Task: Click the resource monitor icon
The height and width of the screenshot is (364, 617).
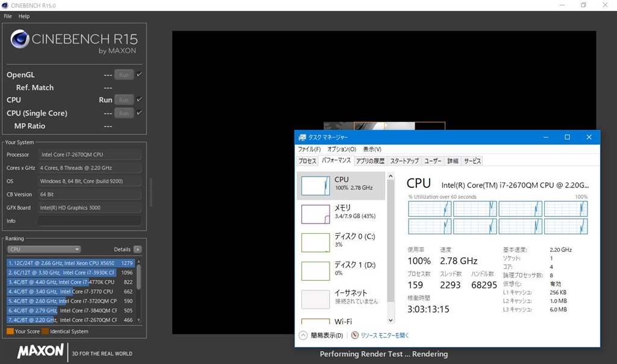Action: (355, 335)
